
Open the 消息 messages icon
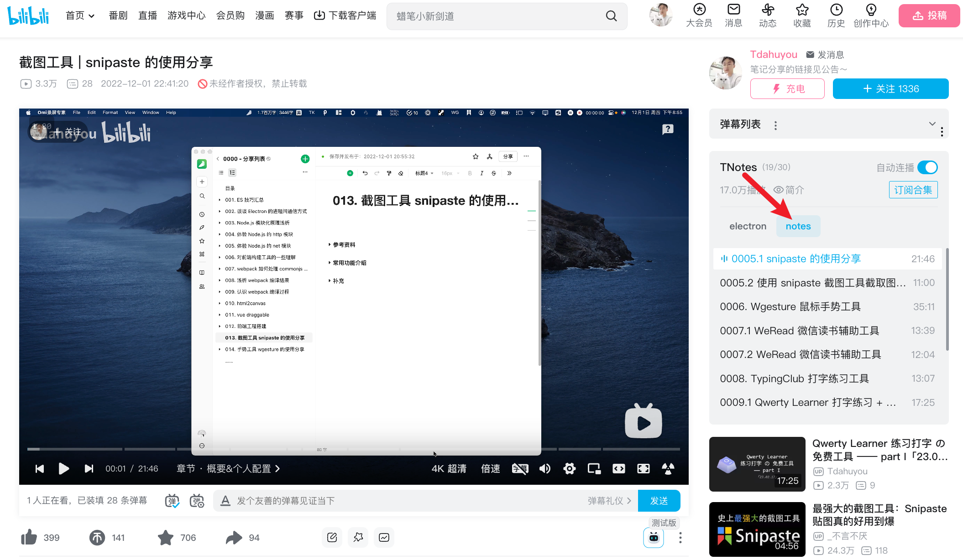[x=733, y=16]
